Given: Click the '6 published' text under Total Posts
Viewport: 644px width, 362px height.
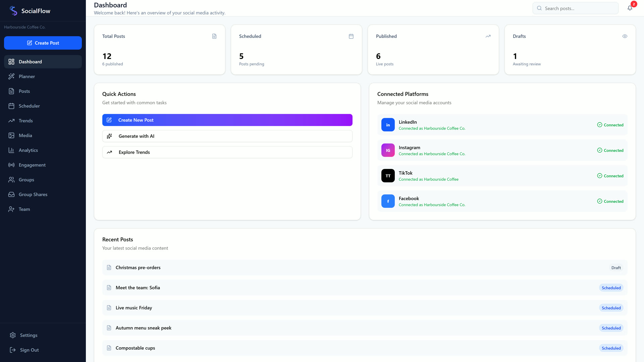Looking at the screenshot, I should [113, 64].
